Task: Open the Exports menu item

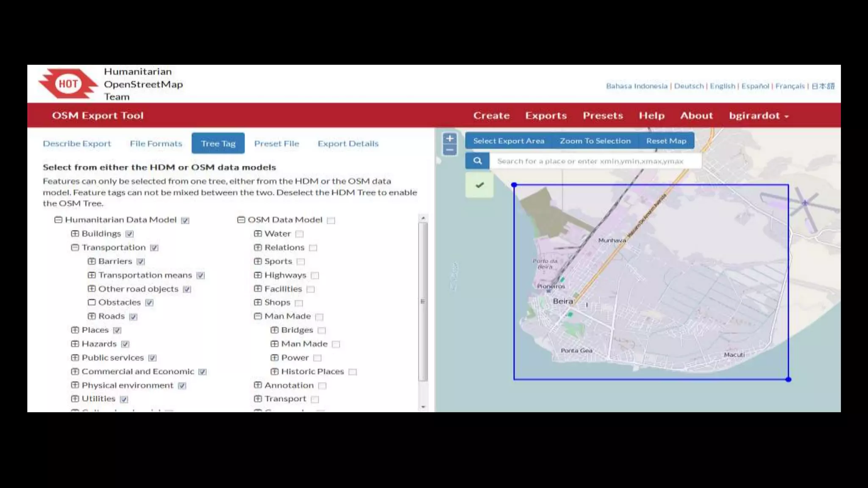Action: tap(546, 116)
